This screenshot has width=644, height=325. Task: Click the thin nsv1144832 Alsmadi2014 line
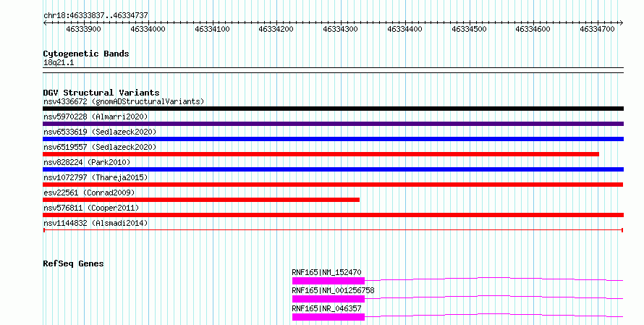pos(333,230)
